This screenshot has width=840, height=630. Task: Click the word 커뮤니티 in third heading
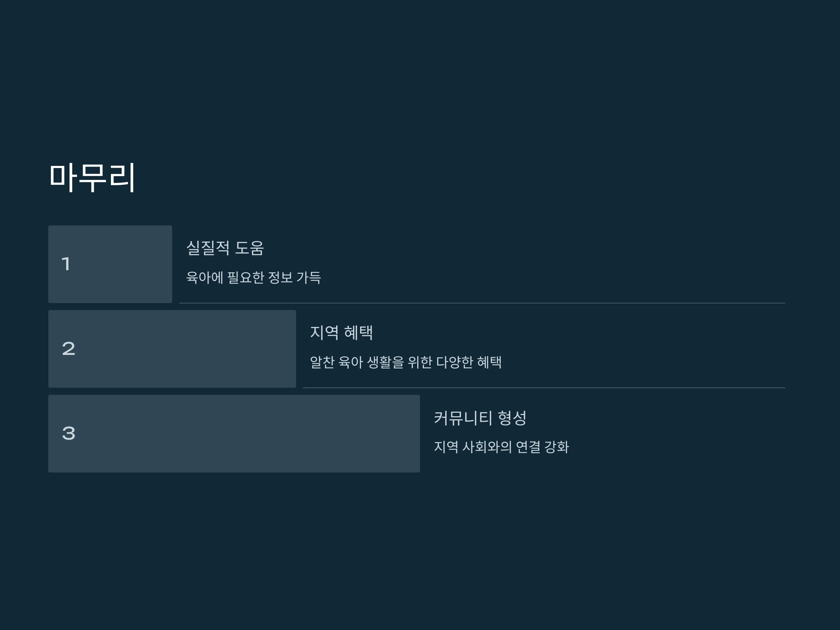[463, 418]
